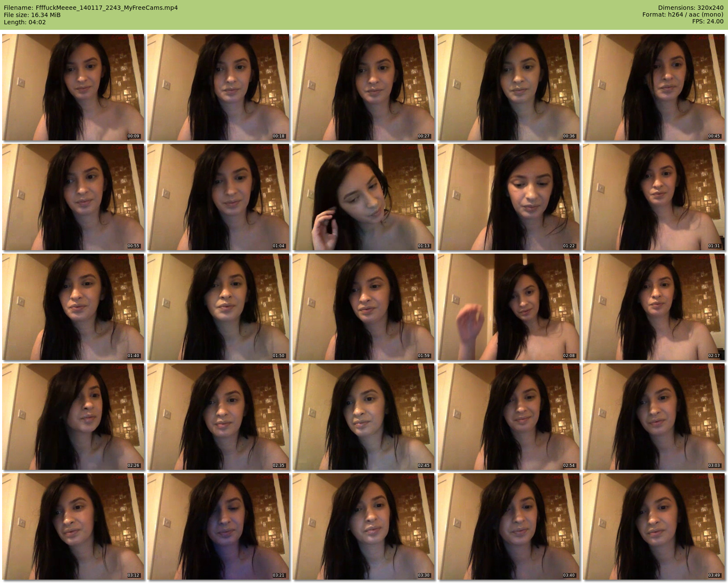The image size is (728, 583).
Task: Select the frame with timestamp 02:08
Action: pos(509,307)
